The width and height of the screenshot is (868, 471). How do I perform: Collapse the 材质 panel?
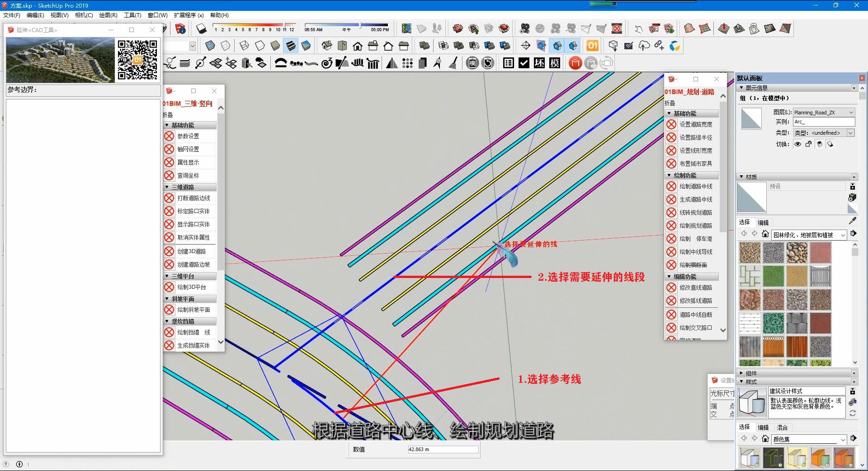[741, 177]
